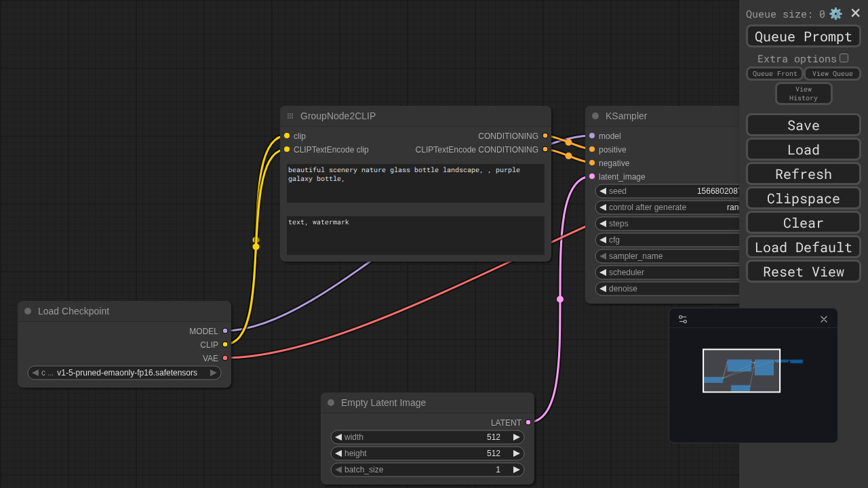Open the sampler_name dropdown
Screen dimensions: 868x488
point(668,256)
